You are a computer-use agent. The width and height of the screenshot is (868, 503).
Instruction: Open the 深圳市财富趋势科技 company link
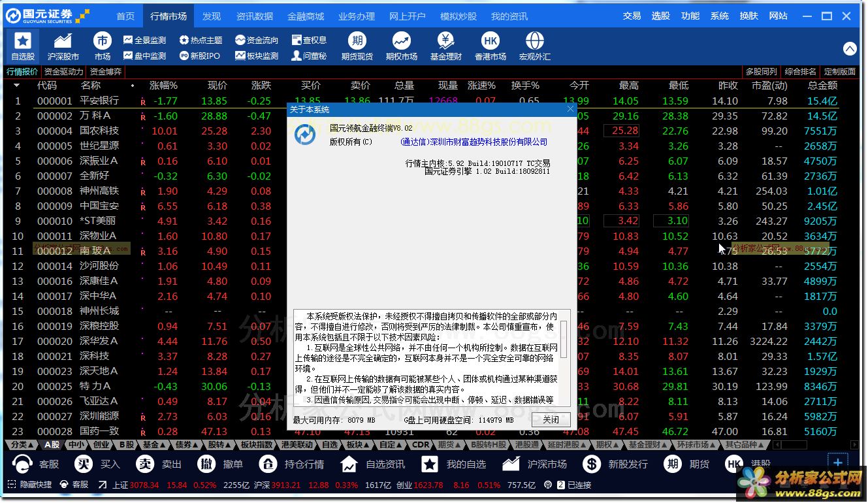coord(474,142)
